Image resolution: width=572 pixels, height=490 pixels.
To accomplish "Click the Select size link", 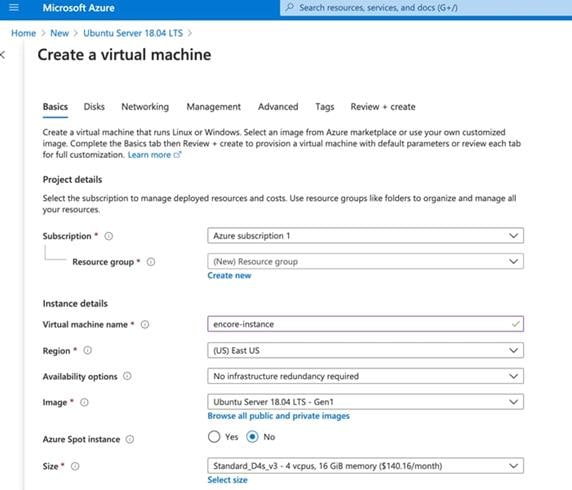I will pos(227,480).
